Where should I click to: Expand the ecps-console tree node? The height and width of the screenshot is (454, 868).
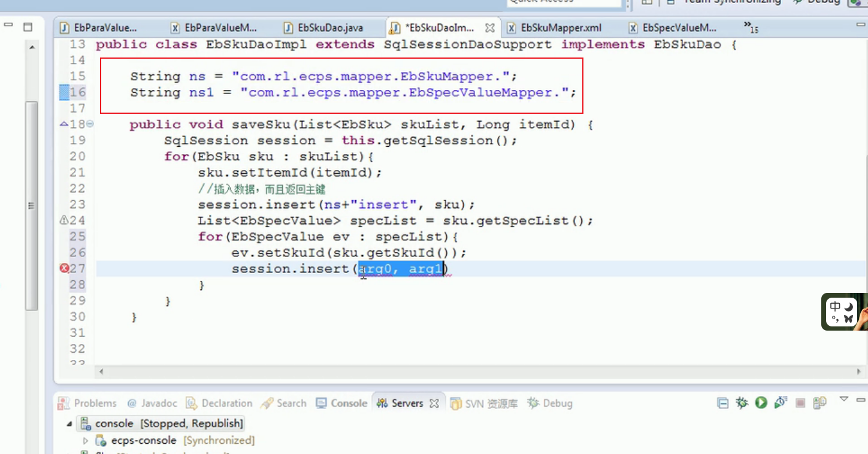[x=85, y=440]
